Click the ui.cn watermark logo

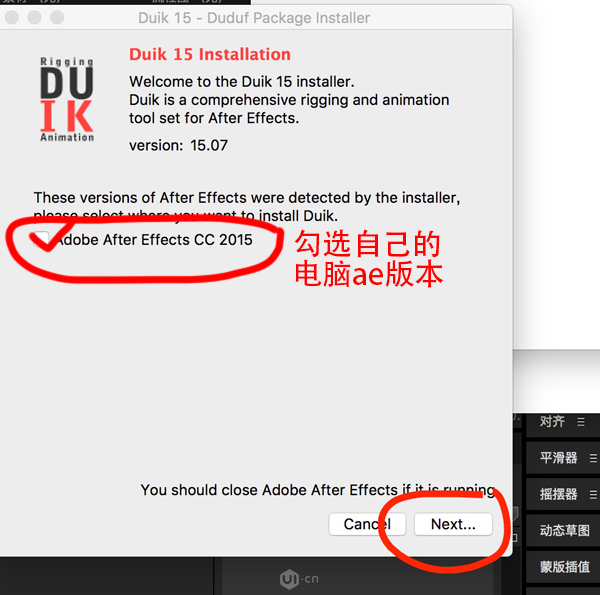click(299, 579)
